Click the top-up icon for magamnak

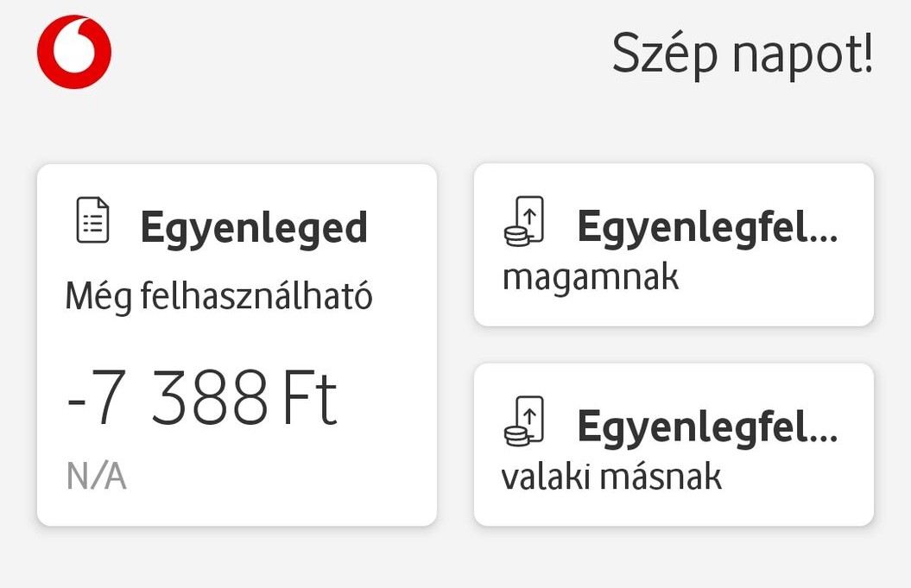click(524, 221)
